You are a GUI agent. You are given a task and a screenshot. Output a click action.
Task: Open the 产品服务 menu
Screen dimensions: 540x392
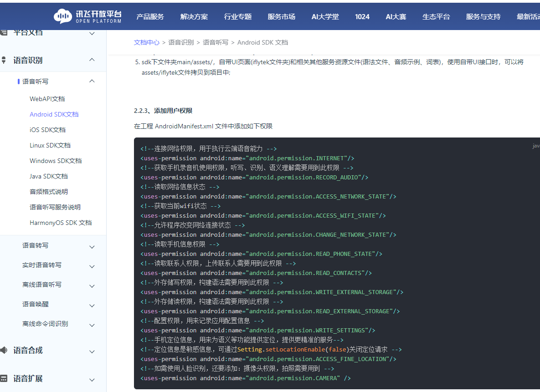point(150,16)
